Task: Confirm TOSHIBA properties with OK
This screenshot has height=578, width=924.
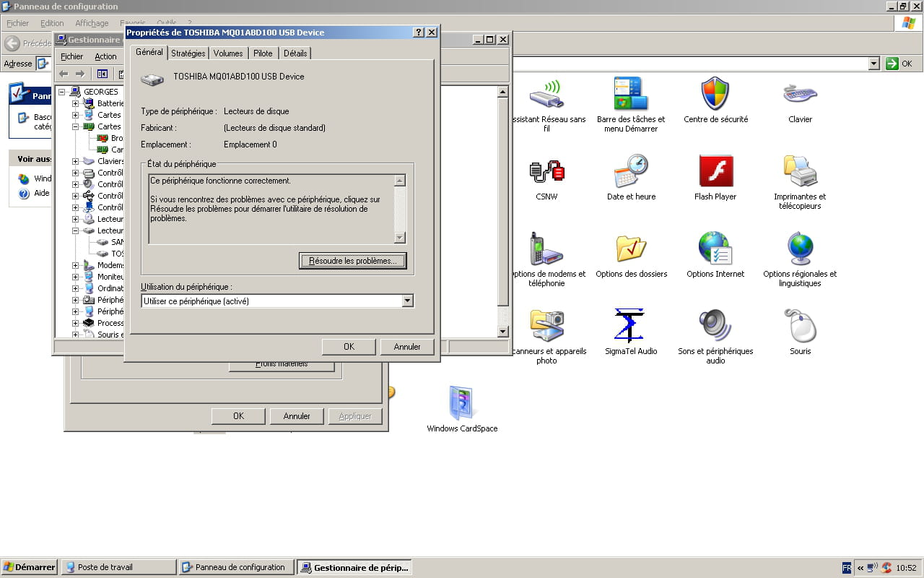Action: click(x=349, y=347)
